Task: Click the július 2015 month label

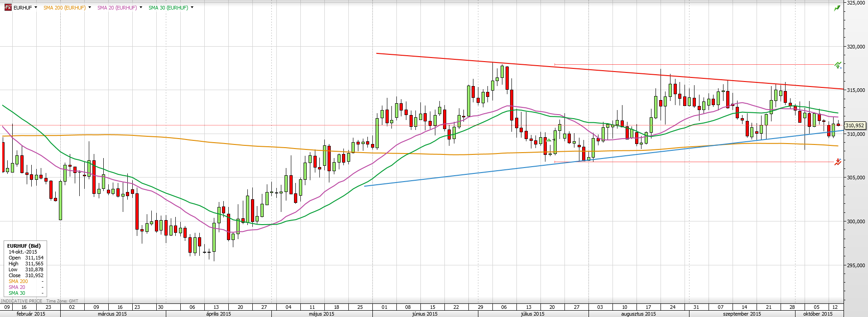Action: click(x=532, y=314)
